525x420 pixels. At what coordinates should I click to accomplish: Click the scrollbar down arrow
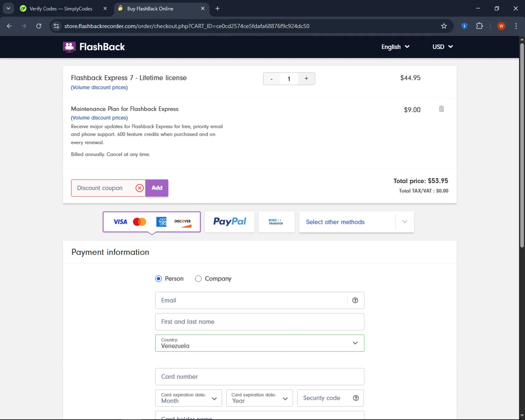[x=522, y=416]
